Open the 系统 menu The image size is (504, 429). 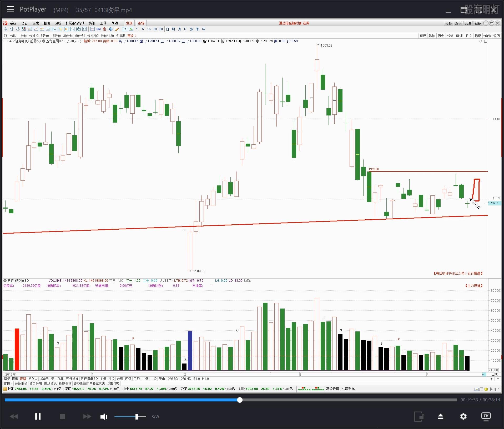coord(13,23)
